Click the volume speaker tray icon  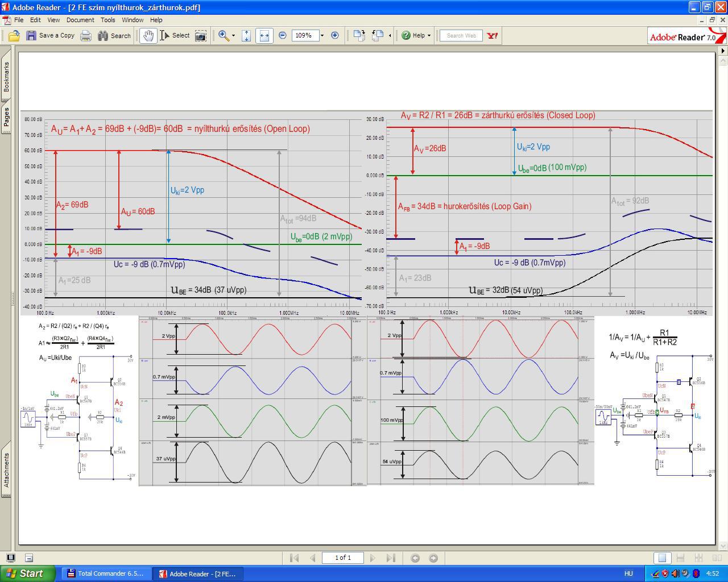click(676, 573)
